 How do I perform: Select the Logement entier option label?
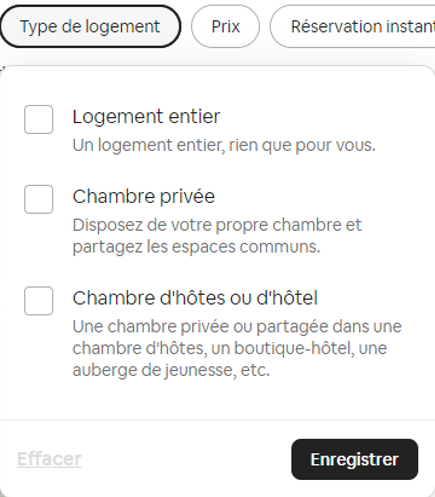(146, 117)
